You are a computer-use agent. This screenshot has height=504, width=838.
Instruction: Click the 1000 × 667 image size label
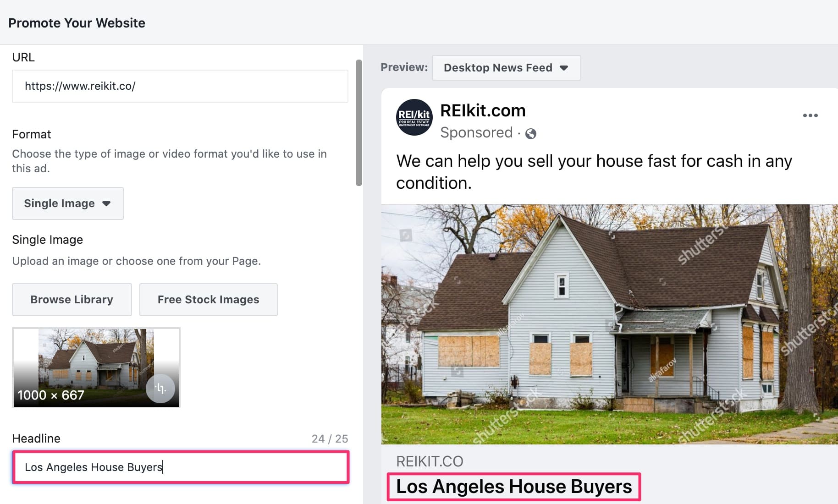coord(51,395)
